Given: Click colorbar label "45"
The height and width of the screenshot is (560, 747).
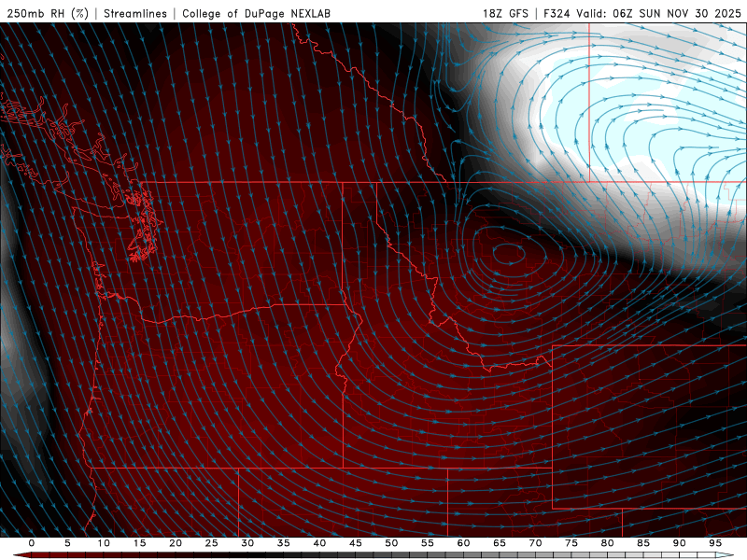Looking at the screenshot, I should [356, 543].
